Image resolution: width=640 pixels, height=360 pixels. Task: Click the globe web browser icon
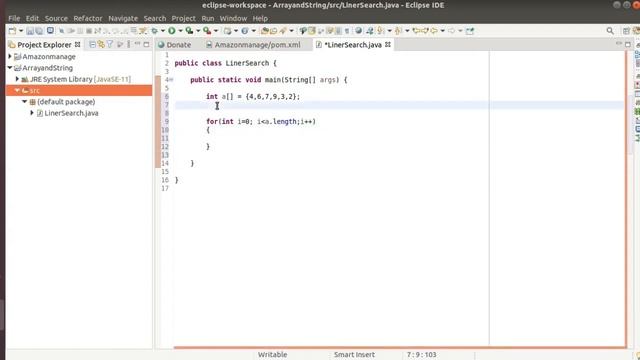[x=359, y=31]
